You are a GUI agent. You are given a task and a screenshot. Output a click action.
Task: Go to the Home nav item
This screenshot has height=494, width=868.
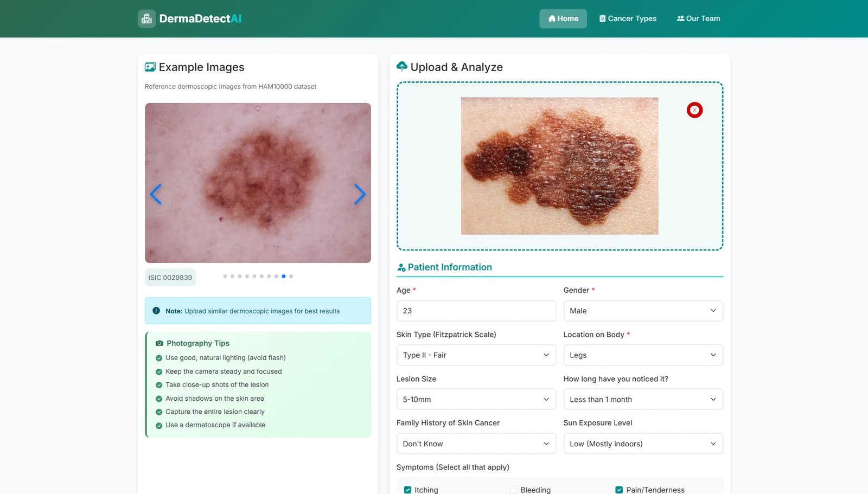(x=563, y=18)
